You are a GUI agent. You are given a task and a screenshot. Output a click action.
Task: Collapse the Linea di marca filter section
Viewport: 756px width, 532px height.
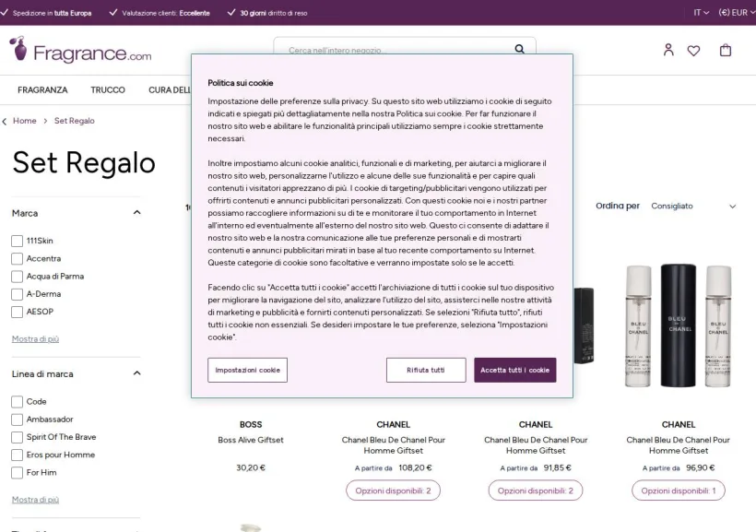coord(137,372)
